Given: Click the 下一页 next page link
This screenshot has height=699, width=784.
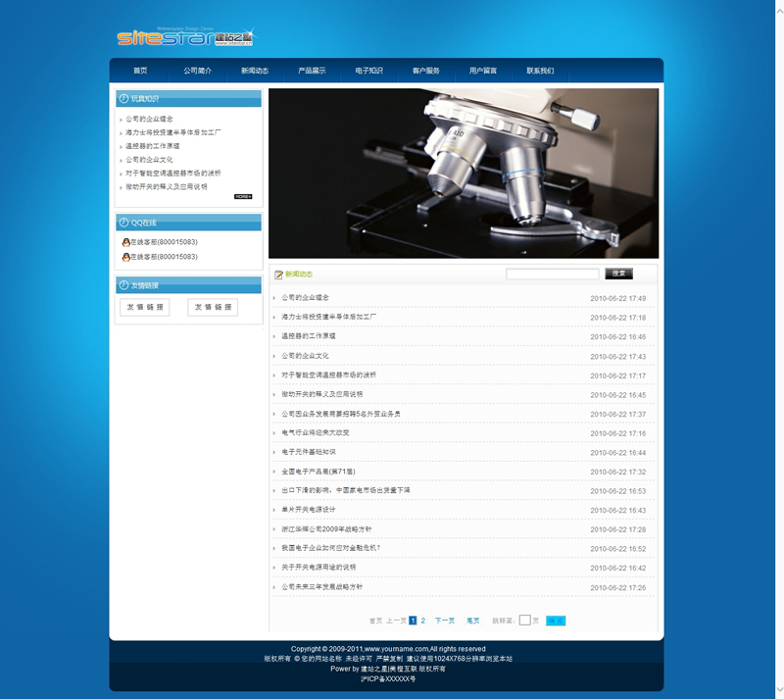Looking at the screenshot, I should tap(445, 621).
